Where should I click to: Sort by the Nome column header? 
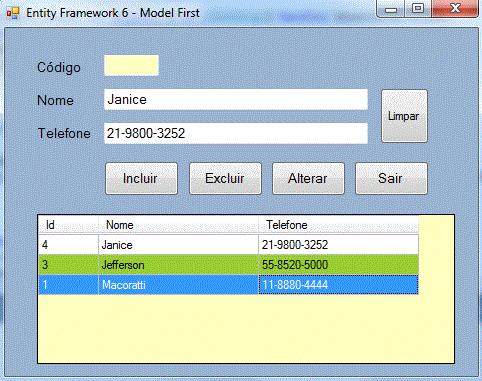178,225
